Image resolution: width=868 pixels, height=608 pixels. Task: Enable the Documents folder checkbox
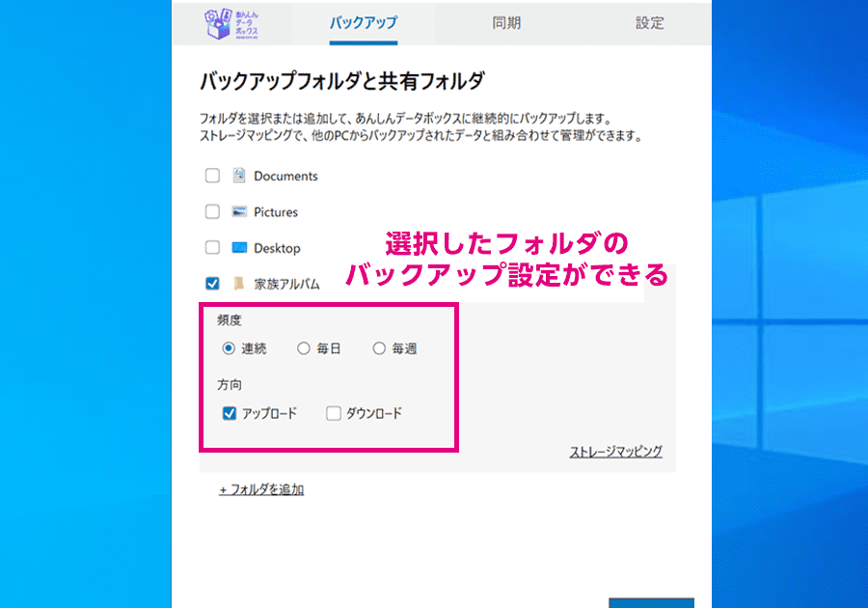pyautogui.click(x=212, y=176)
